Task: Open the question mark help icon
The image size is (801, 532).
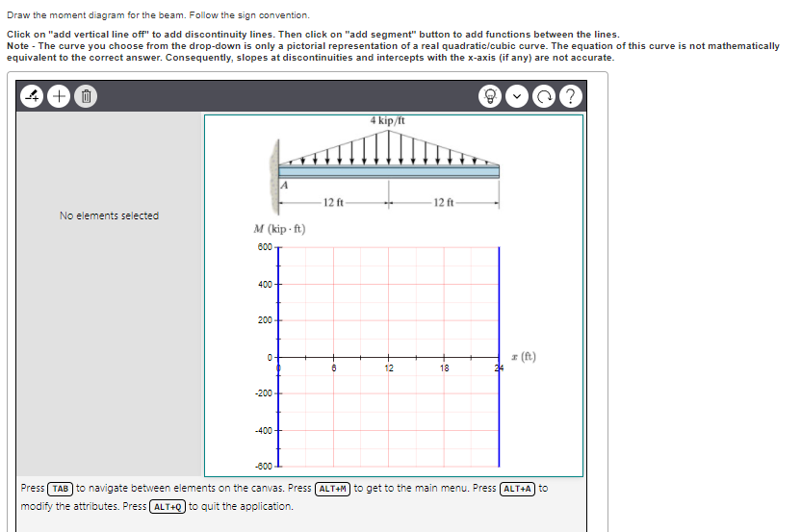Action: pyautogui.click(x=571, y=96)
